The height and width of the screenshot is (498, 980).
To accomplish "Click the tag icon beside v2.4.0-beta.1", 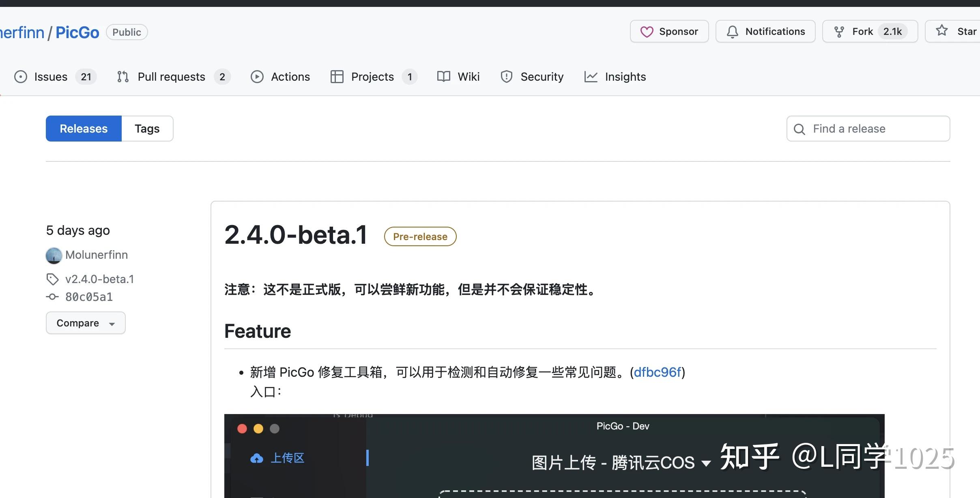I will click(52, 279).
